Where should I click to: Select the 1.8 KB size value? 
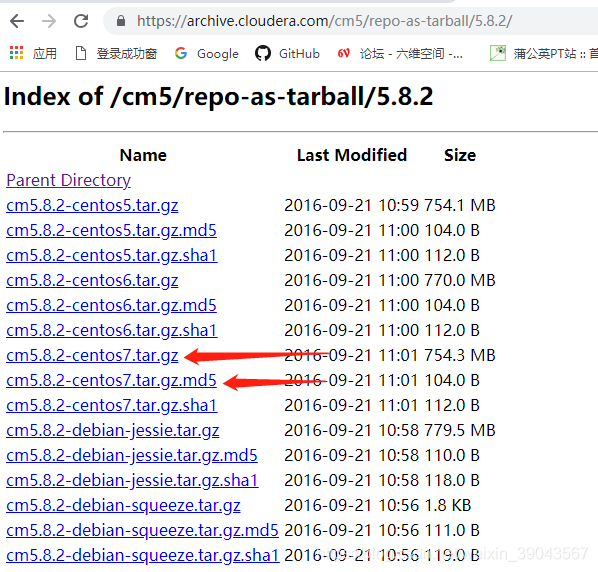coord(448,505)
